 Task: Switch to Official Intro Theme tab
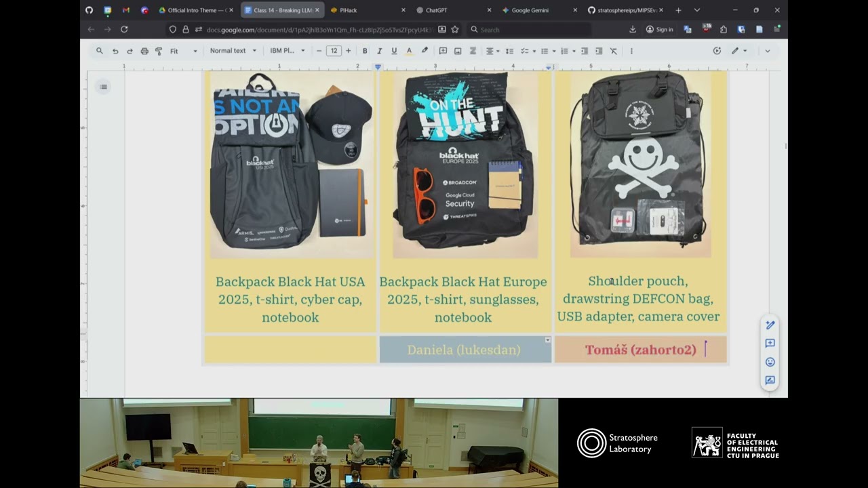195,10
